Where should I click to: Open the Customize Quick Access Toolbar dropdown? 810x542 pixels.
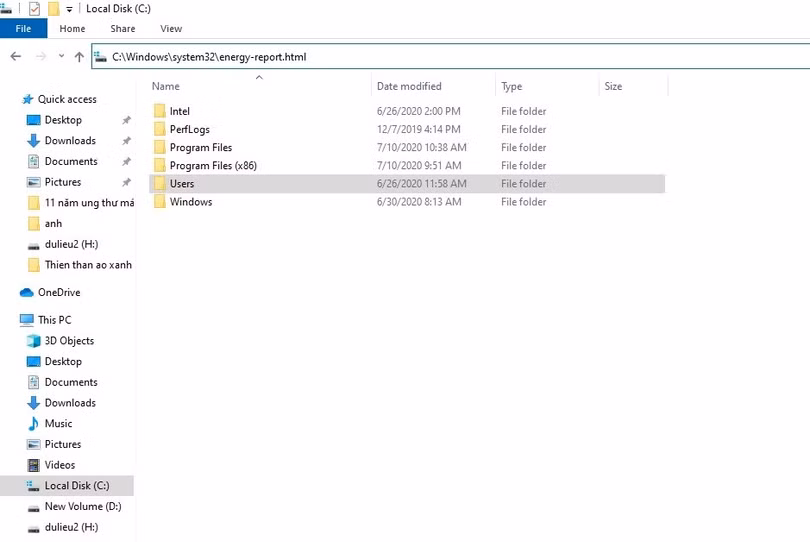(x=69, y=10)
